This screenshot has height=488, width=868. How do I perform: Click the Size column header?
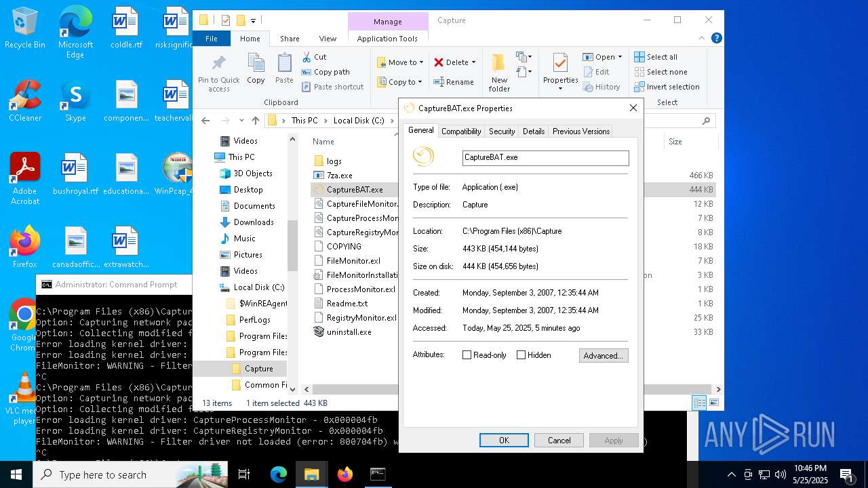691,142
